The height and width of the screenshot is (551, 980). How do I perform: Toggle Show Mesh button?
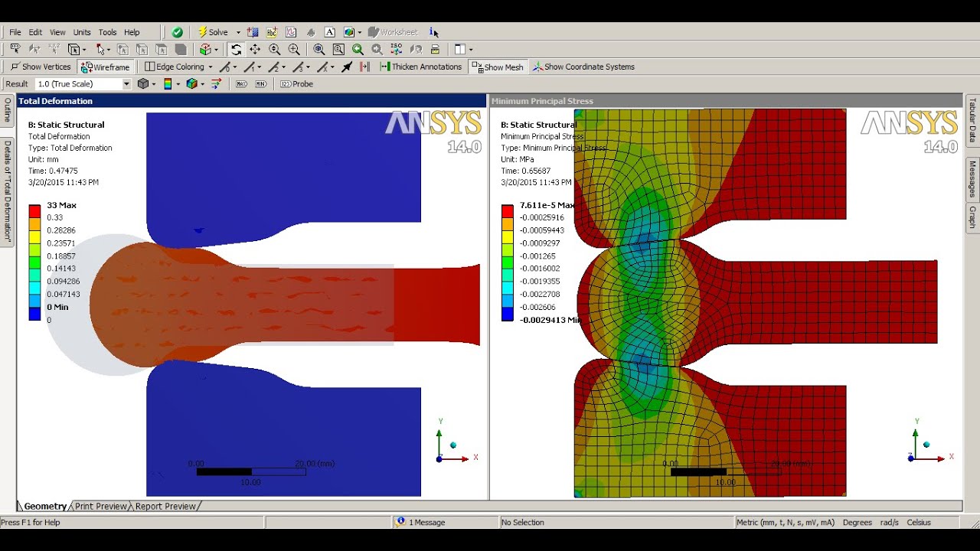coord(498,67)
